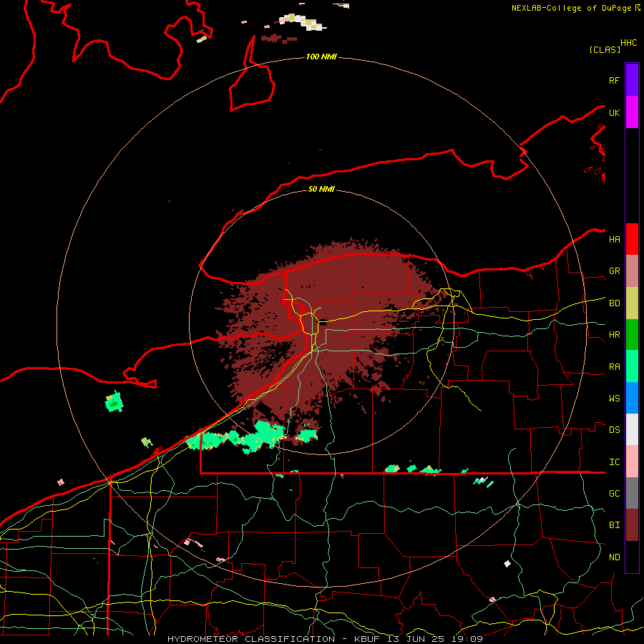Screen dimensions: 644x644
Task: Click the WS blue legend swatch
Action: pos(632,398)
